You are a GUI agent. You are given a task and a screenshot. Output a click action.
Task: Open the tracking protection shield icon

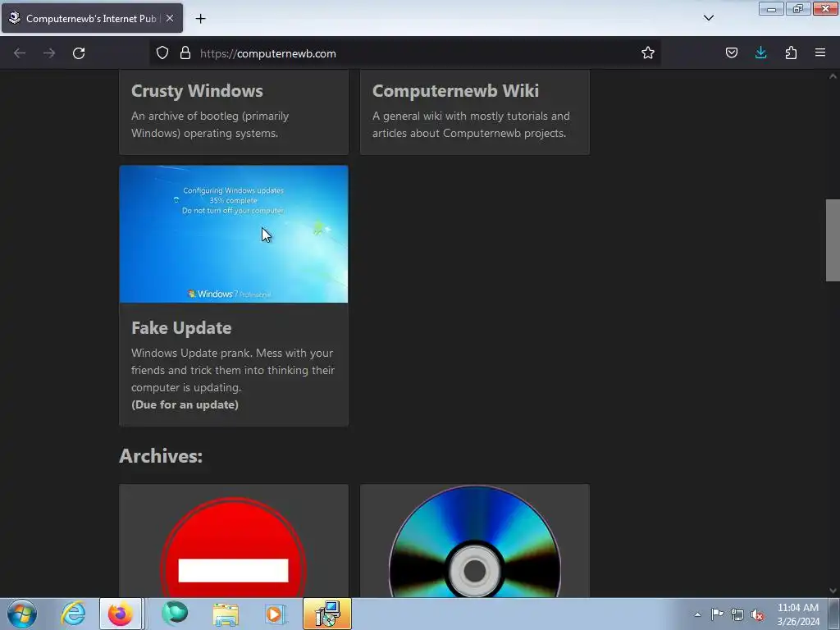point(162,53)
